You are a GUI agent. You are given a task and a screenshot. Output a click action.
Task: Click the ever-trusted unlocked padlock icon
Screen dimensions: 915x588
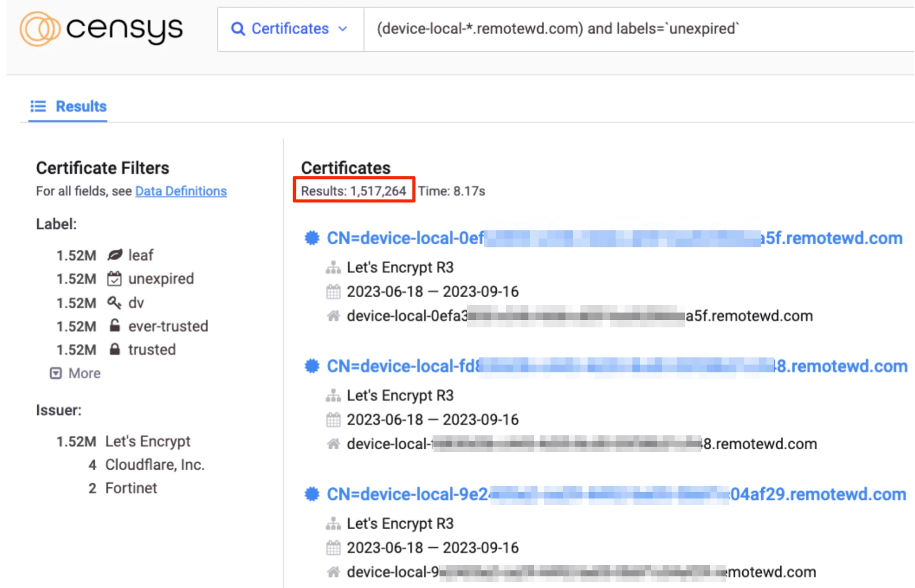[x=115, y=326]
